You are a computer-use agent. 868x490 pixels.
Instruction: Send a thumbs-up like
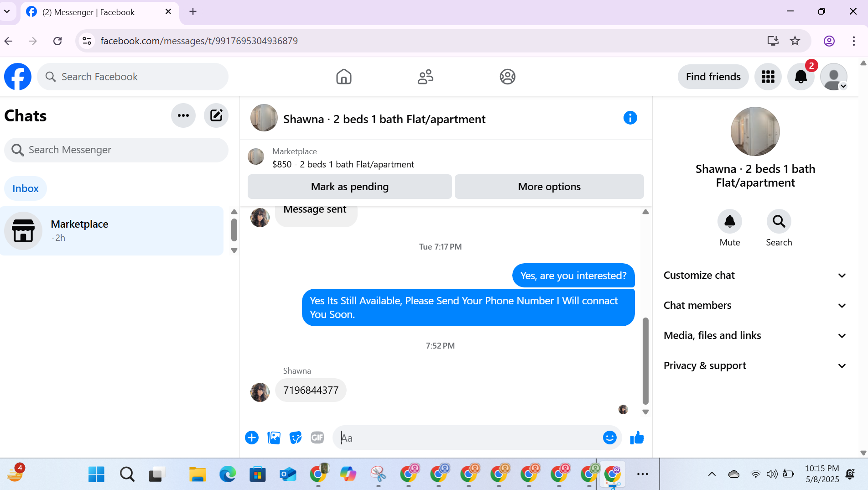[637, 438]
